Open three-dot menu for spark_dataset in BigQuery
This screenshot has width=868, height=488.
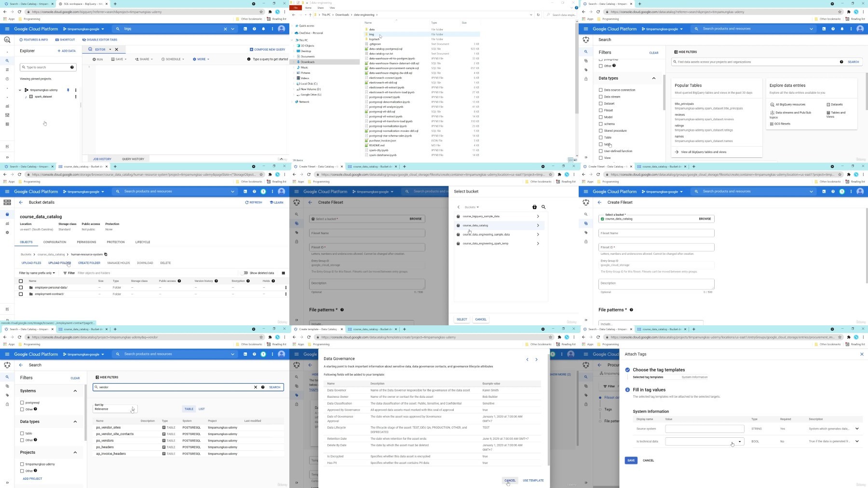click(x=76, y=97)
